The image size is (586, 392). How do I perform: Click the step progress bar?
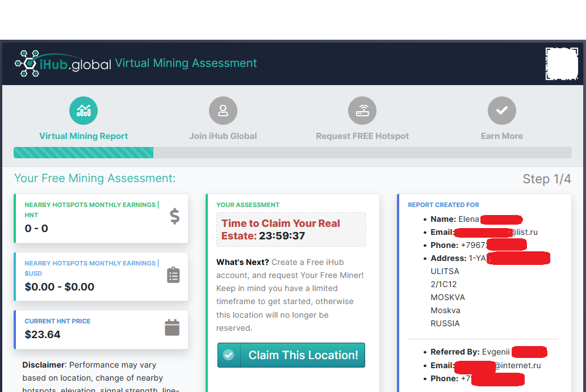[292, 153]
